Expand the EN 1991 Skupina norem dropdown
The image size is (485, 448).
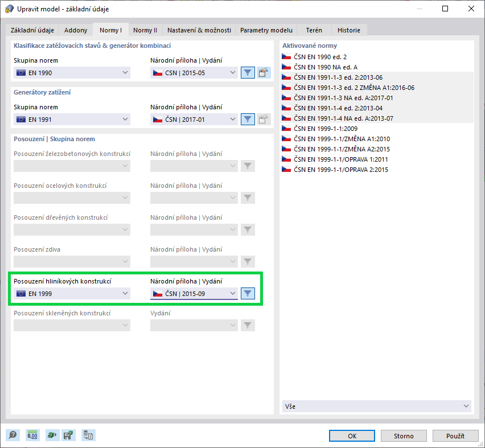coord(72,120)
